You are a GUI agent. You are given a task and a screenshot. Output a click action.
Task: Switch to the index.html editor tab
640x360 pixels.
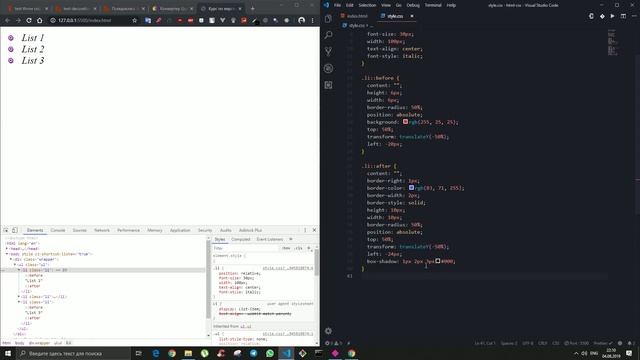(354, 16)
